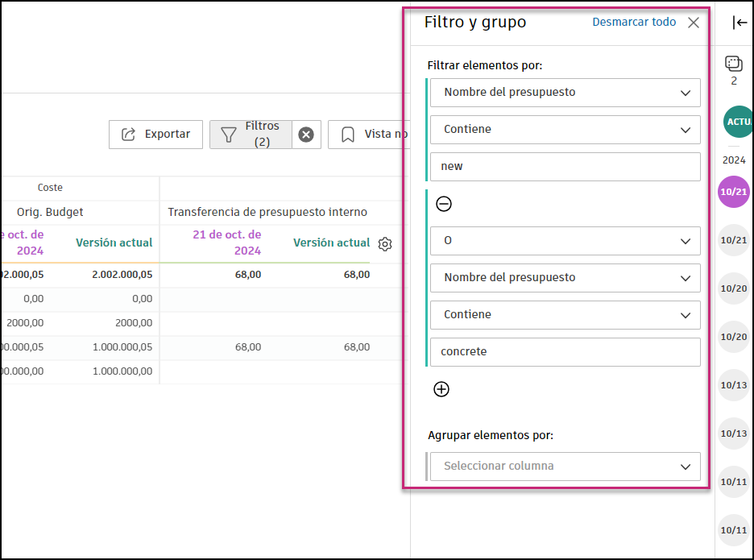Open the O logical operator dropdown

[565, 240]
